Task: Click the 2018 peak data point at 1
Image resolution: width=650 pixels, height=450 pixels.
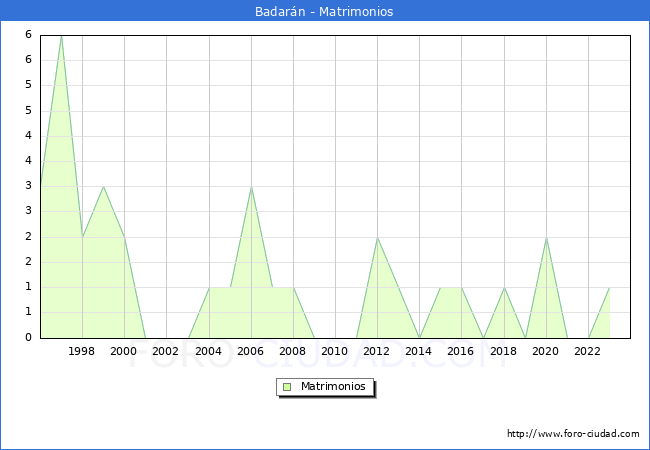Action: click(504, 288)
